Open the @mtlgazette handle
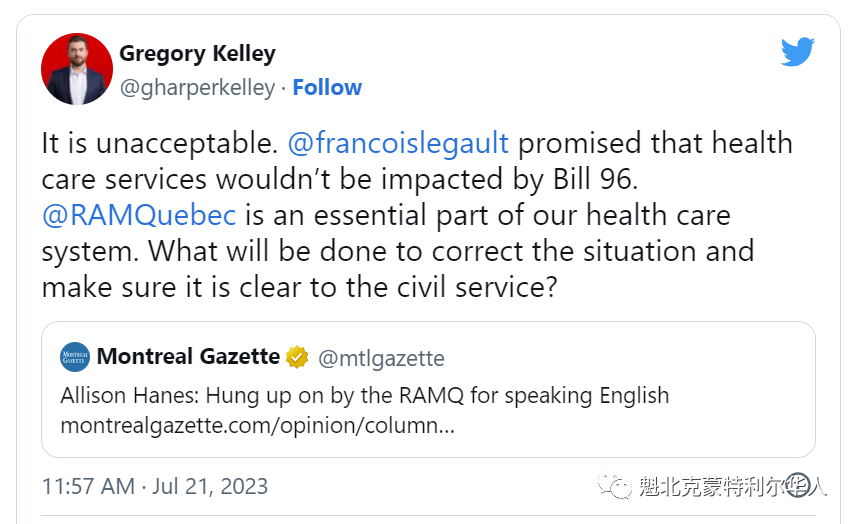Viewport: 855px width, 524px height. [381, 358]
